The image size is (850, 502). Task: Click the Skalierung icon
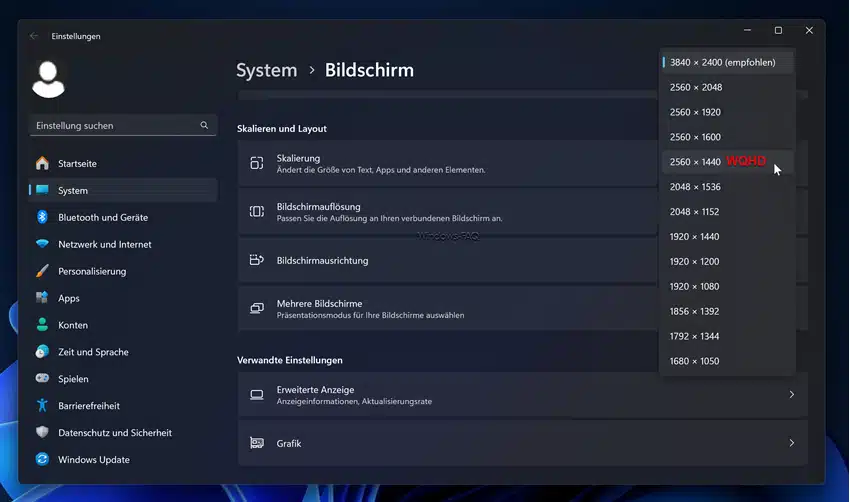256,163
